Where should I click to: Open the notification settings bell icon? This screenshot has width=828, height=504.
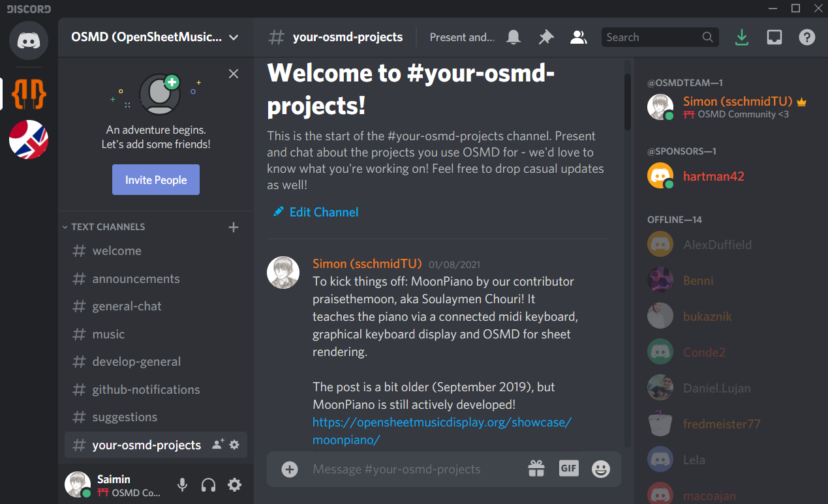513,37
